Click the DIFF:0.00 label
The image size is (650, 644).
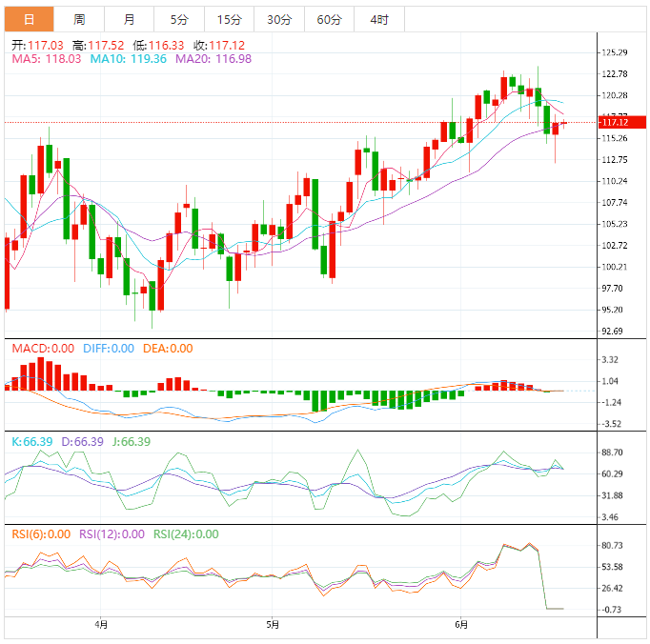point(109,349)
